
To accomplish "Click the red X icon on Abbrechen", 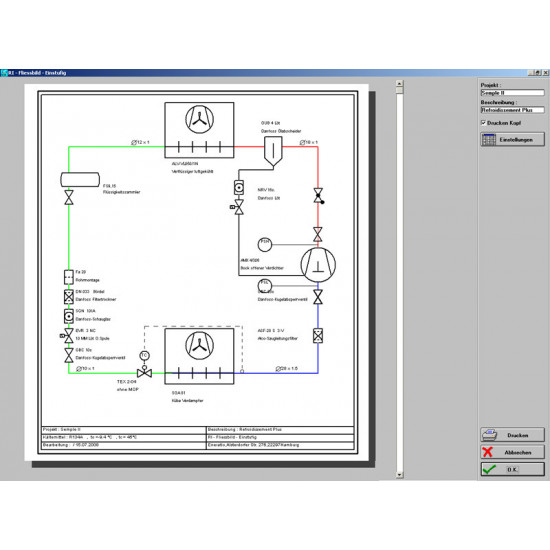I will pos(488,452).
